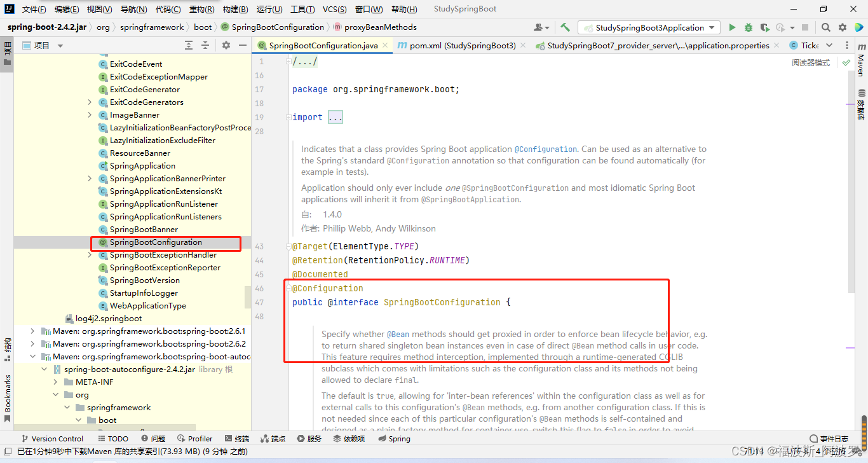Hide the project tool window
This screenshot has width=868, height=463.
click(x=242, y=45)
